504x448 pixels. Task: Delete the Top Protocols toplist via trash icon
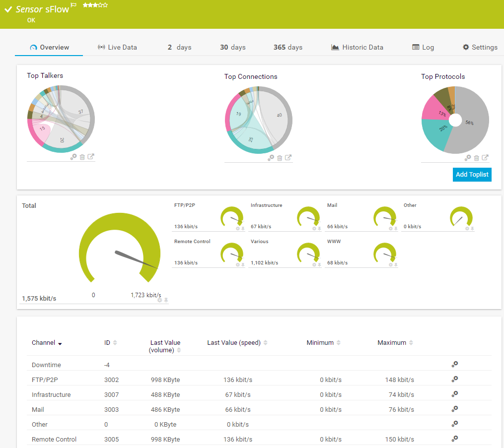coord(476,157)
